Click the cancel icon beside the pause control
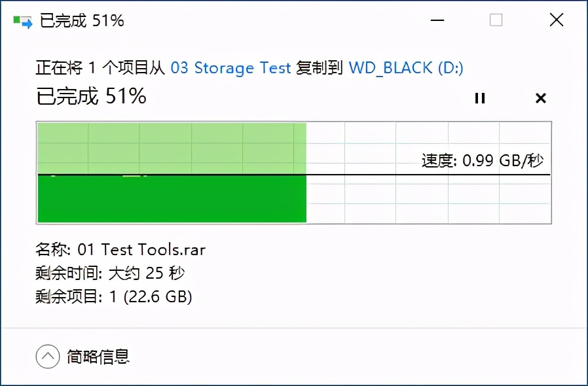Viewport: 588px width, 386px height. click(x=541, y=98)
